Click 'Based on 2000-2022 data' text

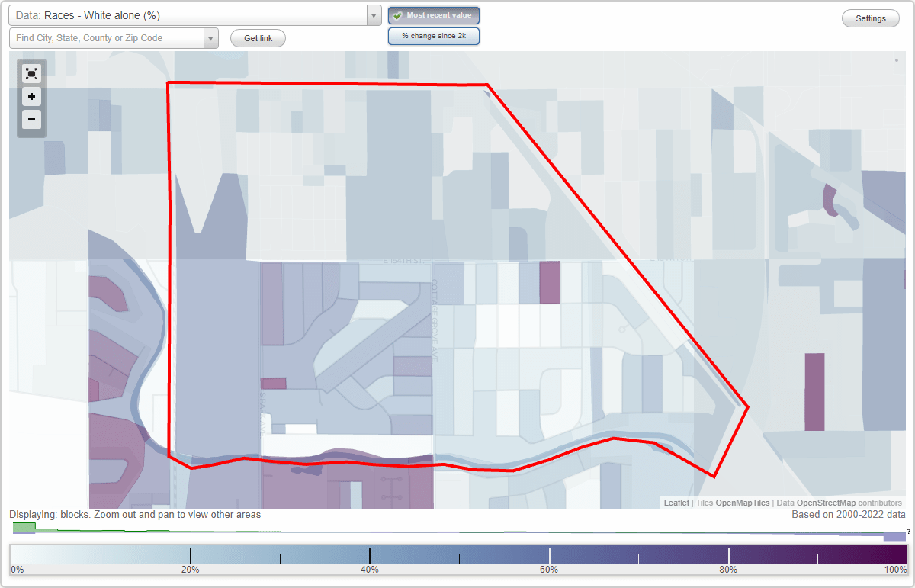849,515
